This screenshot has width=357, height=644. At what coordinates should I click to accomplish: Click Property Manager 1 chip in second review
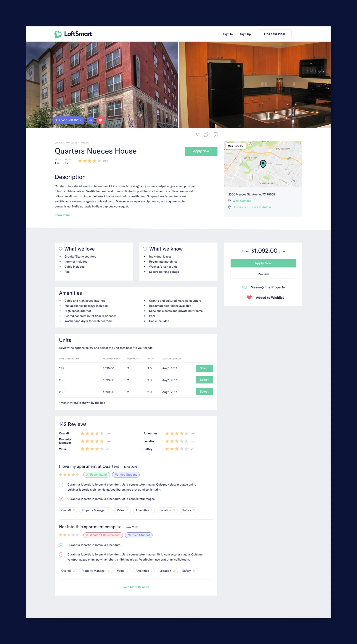pyautogui.click(x=96, y=571)
